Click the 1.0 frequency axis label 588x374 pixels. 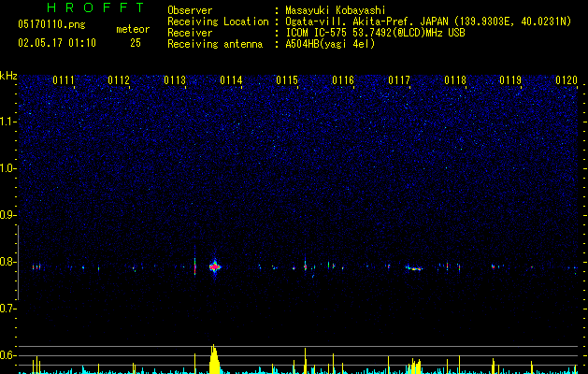[7, 168]
